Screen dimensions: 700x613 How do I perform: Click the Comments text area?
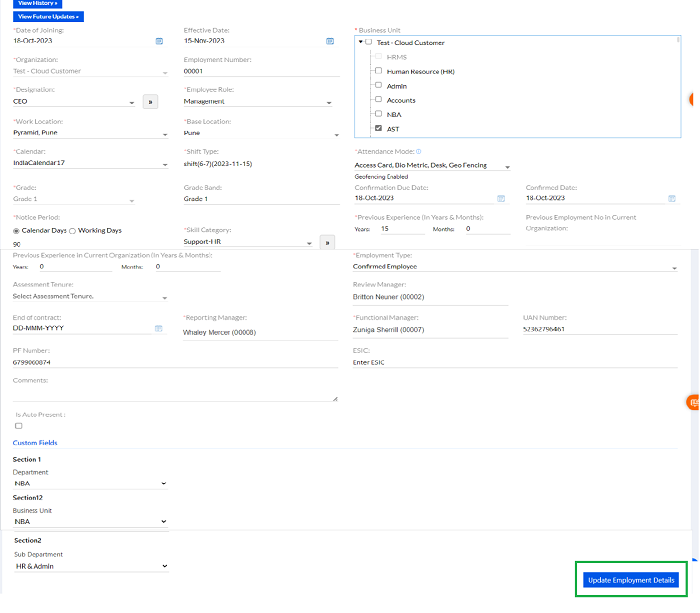click(x=175, y=393)
